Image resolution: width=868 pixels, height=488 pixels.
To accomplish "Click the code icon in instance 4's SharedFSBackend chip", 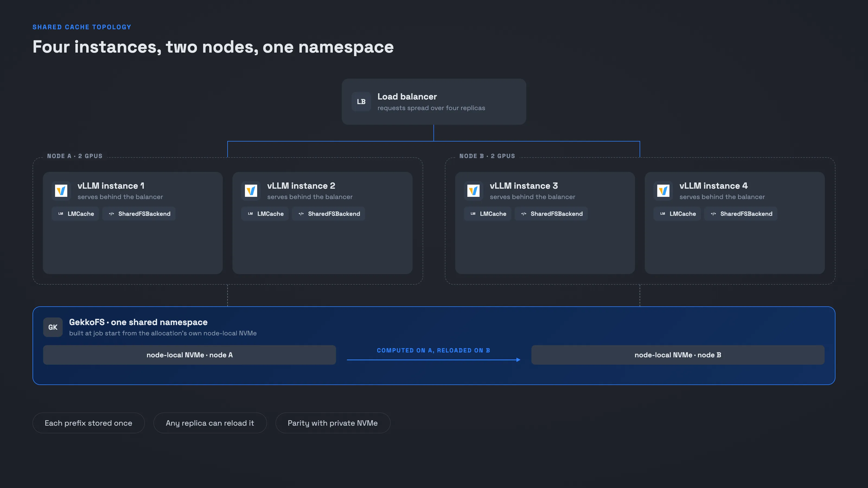I will point(713,214).
